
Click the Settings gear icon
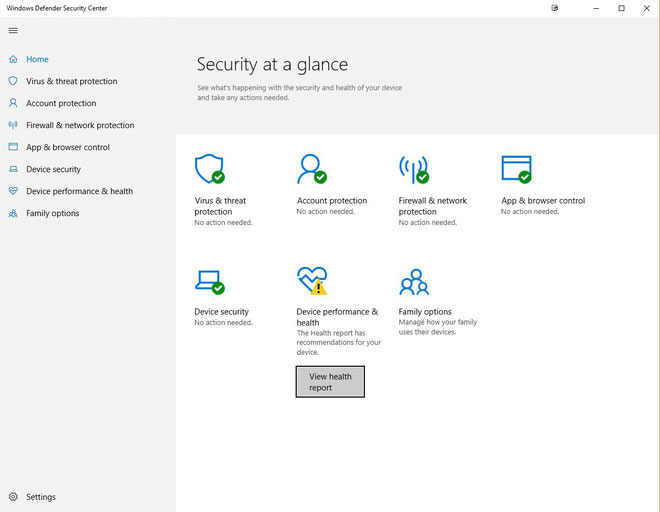[x=13, y=497]
